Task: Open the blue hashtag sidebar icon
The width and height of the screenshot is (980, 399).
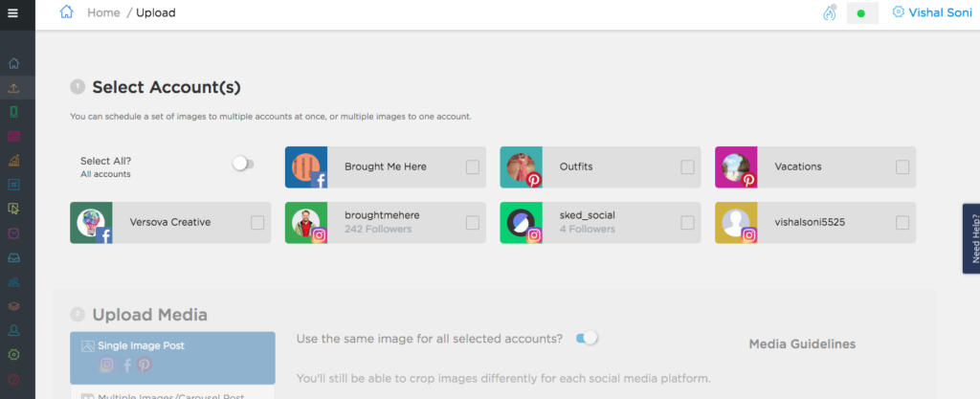Action: point(13,185)
